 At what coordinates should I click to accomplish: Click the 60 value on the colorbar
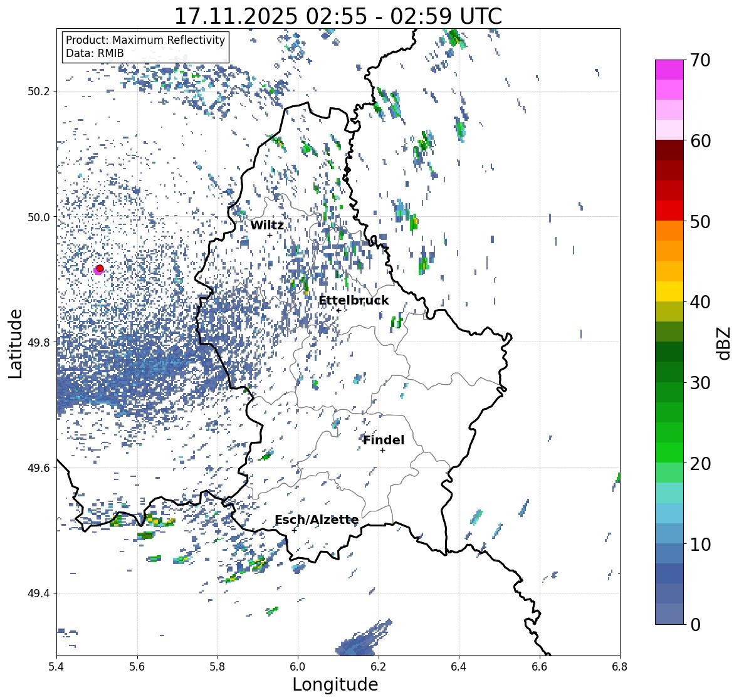[x=700, y=141]
